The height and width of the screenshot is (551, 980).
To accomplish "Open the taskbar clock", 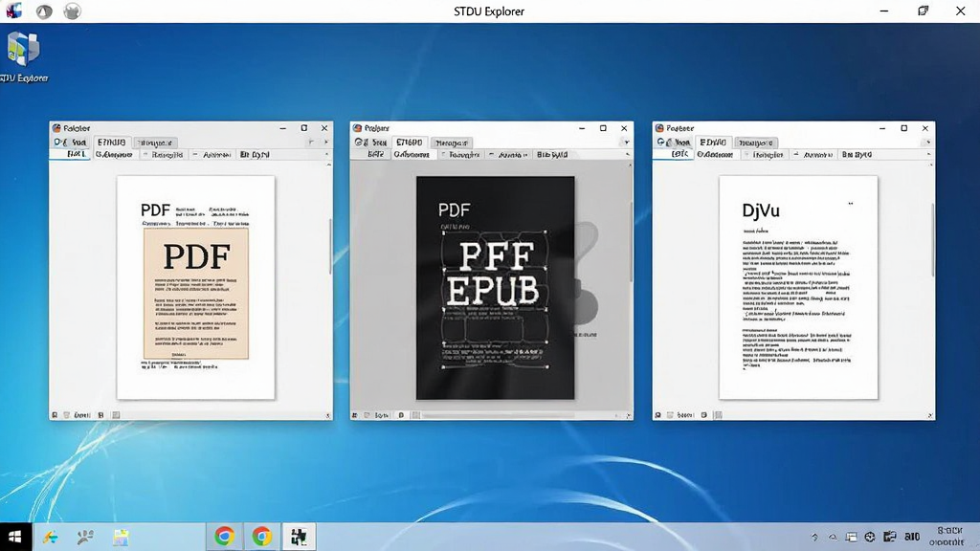I will click(x=947, y=537).
